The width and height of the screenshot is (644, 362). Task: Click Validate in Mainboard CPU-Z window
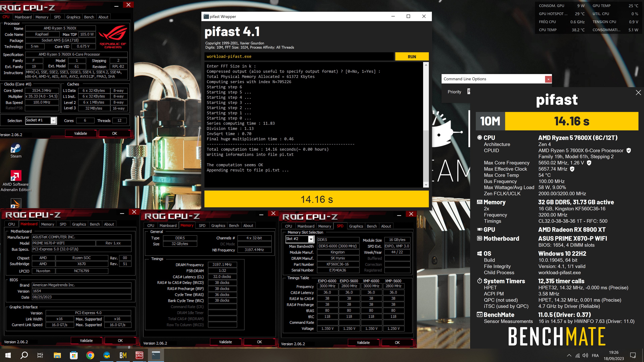point(86,341)
